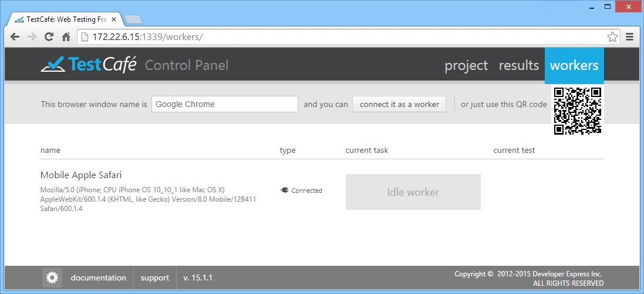
Task: Click the browser forward arrow
Action: tap(32, 37)
